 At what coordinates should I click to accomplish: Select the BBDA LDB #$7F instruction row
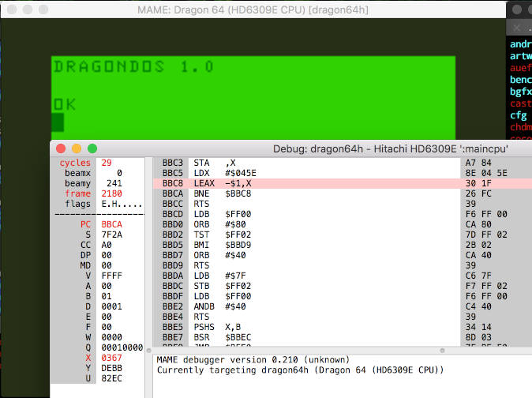click(343, 276)
